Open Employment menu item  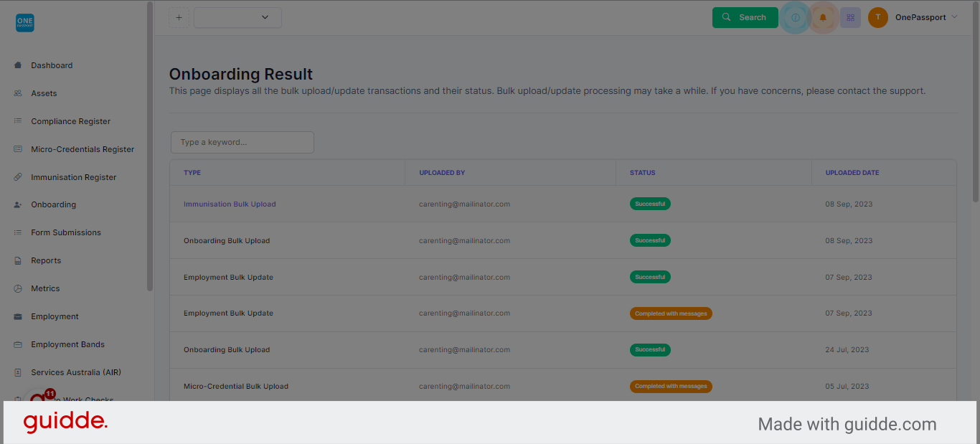tap(55, 316)
